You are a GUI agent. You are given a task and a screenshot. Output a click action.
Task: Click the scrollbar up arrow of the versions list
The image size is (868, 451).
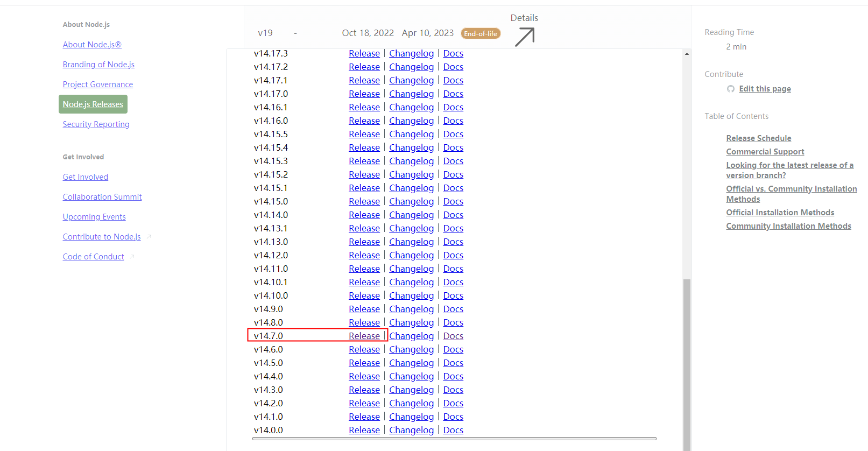pyautogui.click(x=687, y=54)
